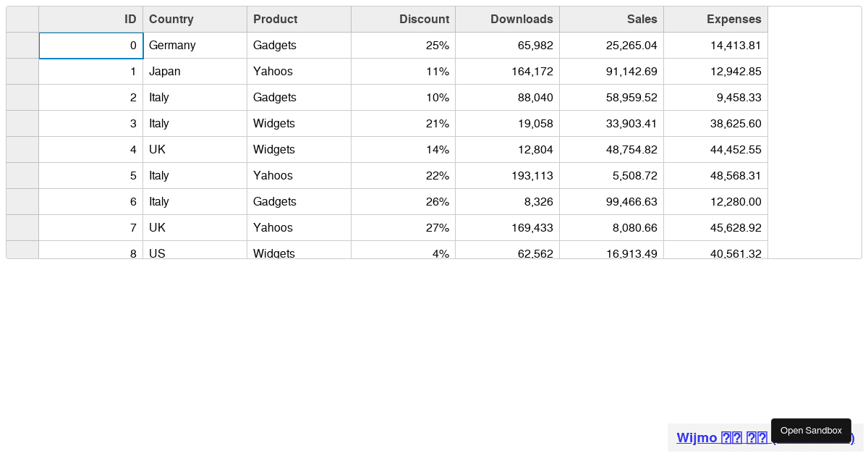Click the Downloads column header
The image size is (868, 456).
click(507, 20)
